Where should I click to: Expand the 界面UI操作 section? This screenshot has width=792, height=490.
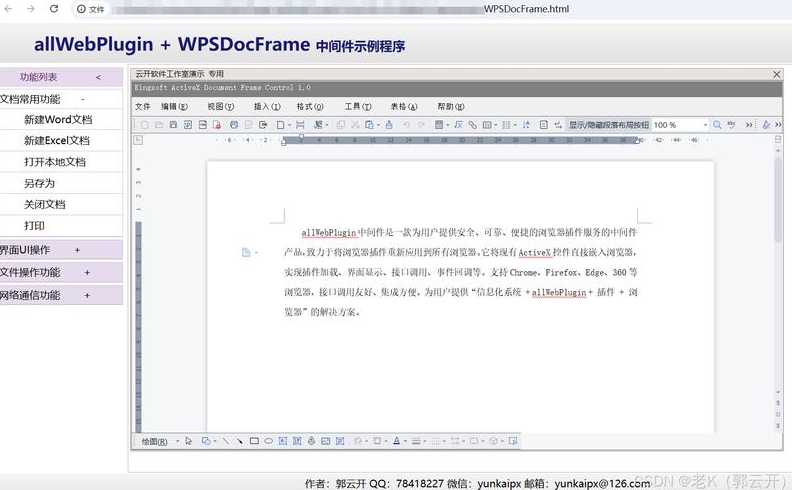coord(77,250)
